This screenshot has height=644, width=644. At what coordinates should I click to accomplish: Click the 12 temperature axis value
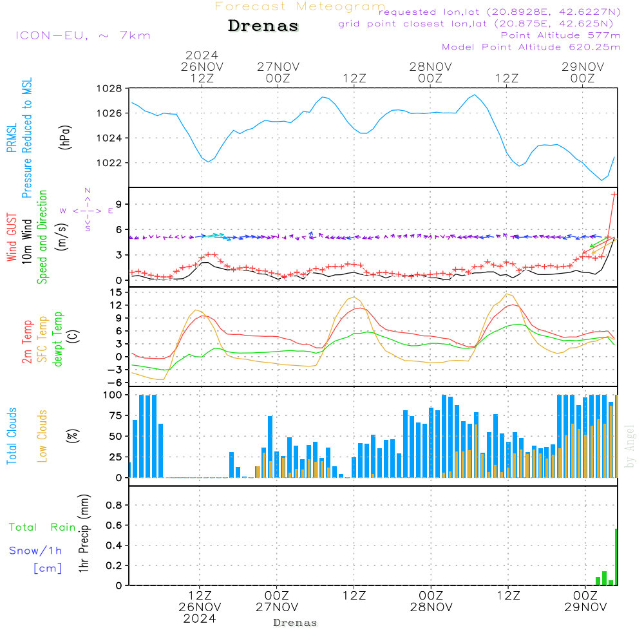click(x=116, y=305)
